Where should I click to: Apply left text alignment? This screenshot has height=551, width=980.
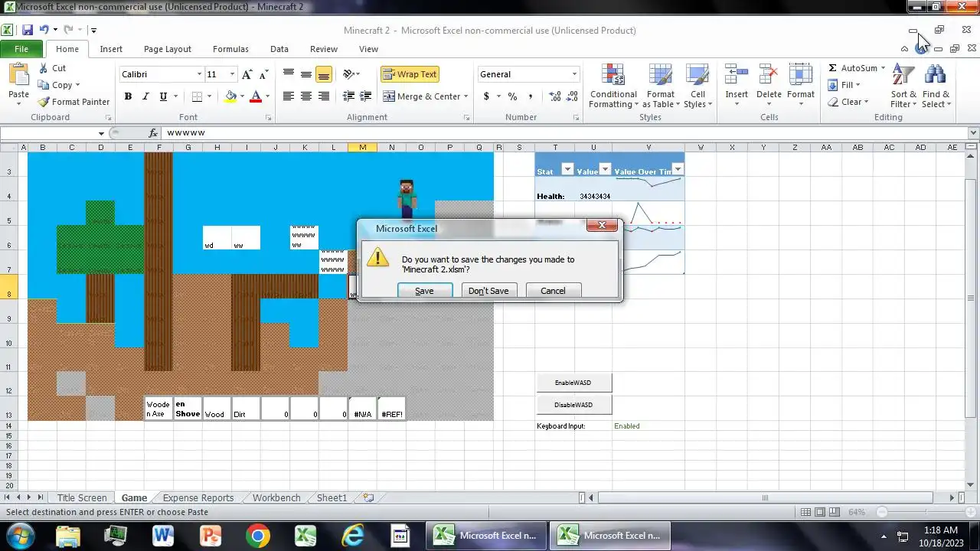coord(289,96)
